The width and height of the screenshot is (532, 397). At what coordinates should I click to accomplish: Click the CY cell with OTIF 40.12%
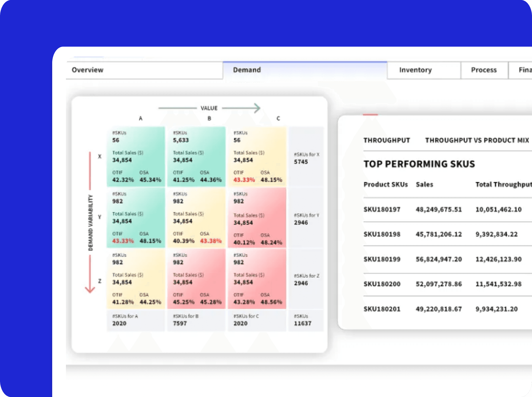point(257,218)
